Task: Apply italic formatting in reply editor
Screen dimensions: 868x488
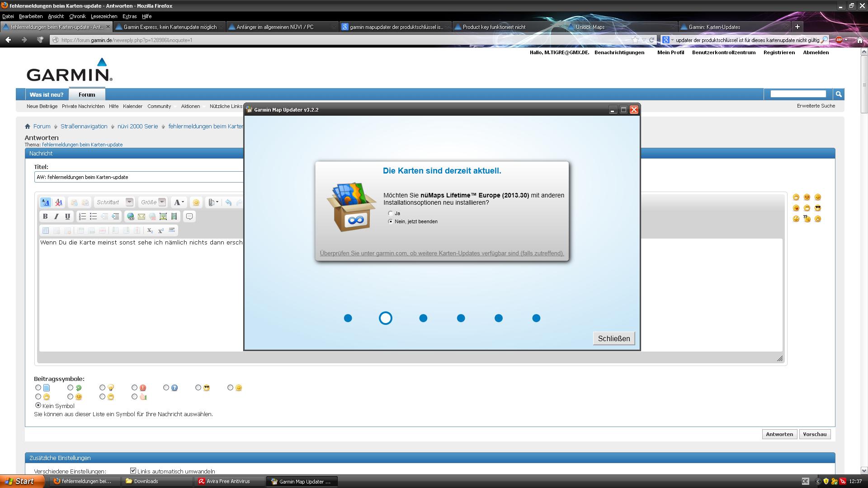Action: (x=56, y=216)
